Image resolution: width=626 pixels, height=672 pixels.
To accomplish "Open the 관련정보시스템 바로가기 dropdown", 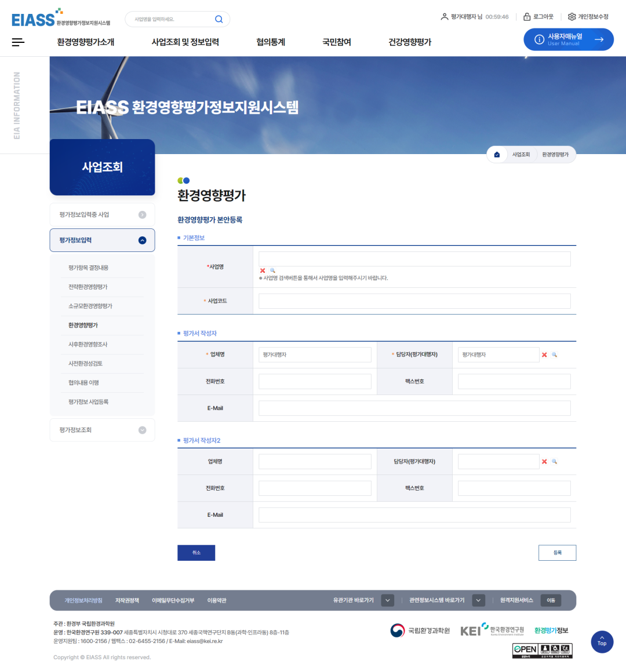I will (x=478, y=601).
